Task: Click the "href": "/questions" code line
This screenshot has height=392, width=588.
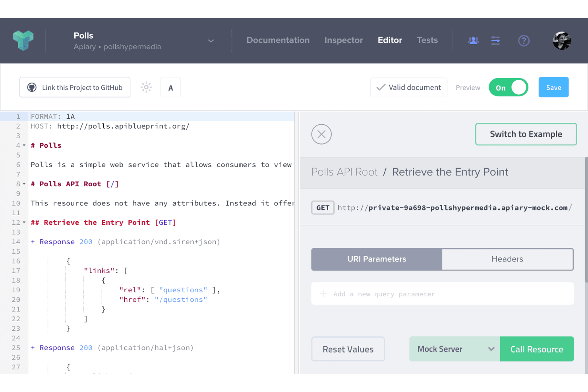Action: (x=163, y=299)
